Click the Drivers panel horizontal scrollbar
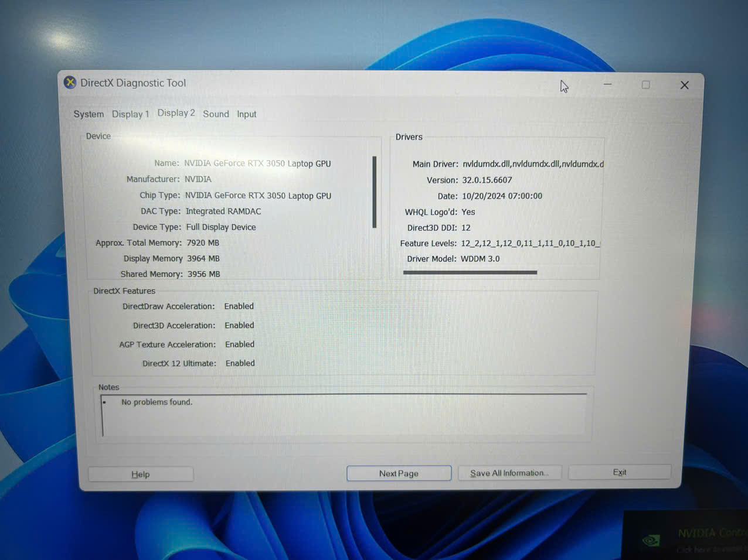The width and height of the screenshot is (748, 560). 470,272
